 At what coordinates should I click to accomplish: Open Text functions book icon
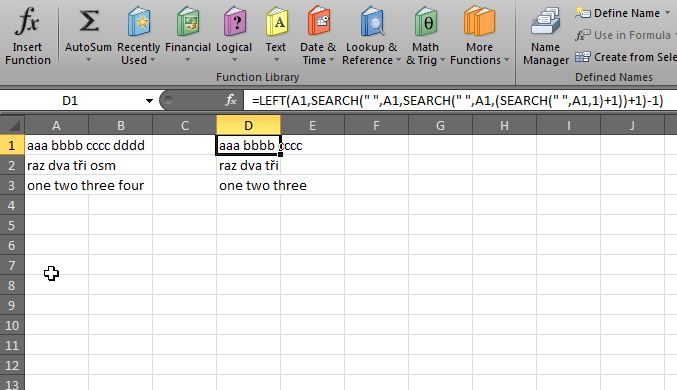point(276,22)
